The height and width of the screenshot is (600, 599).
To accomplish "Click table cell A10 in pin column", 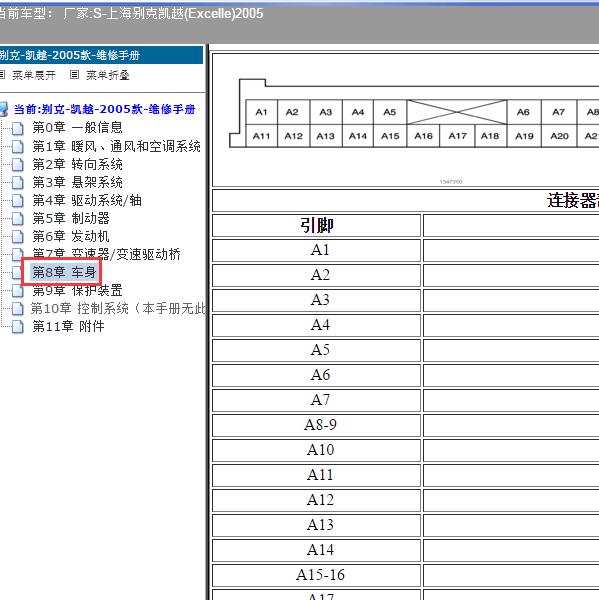I will tap(317, 450).
